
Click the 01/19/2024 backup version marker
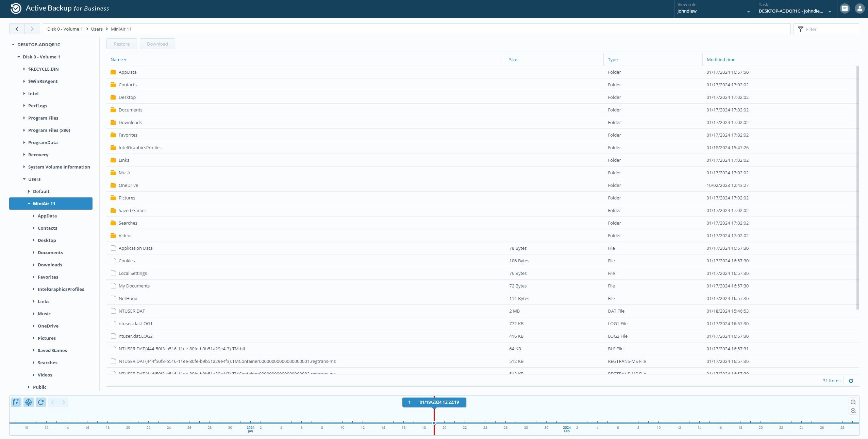click(x=434, y=402)
